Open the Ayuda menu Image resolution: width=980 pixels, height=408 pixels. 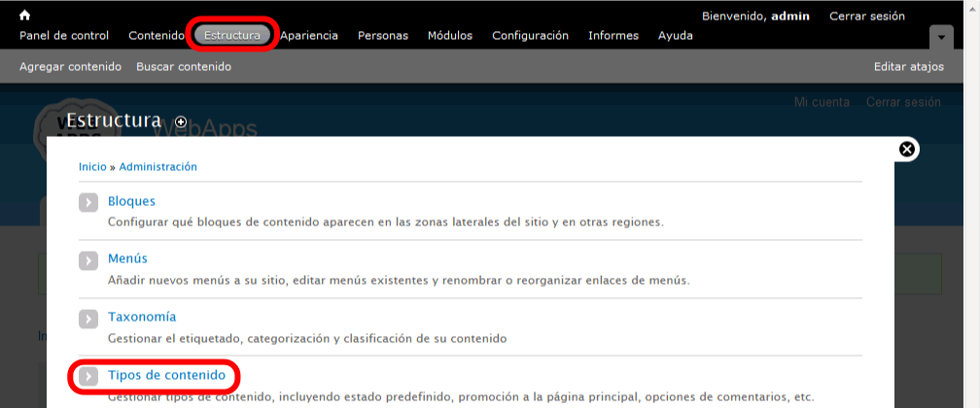(676, 36)
